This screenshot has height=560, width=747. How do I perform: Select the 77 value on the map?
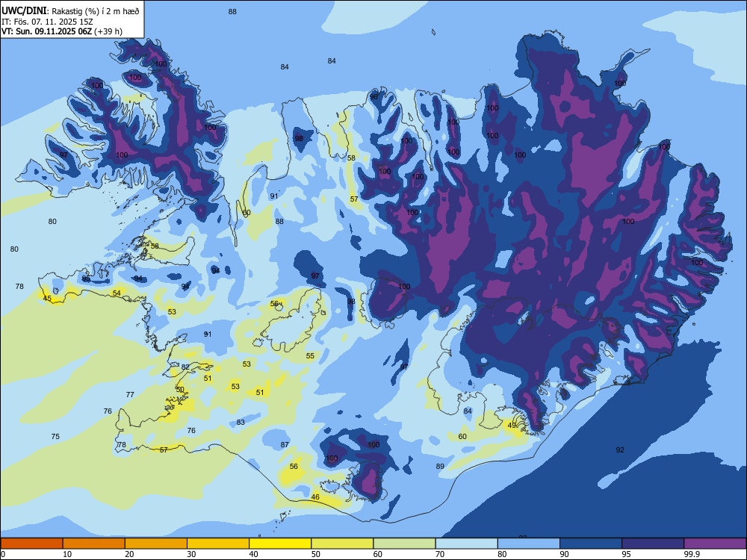tap(130, 395)
